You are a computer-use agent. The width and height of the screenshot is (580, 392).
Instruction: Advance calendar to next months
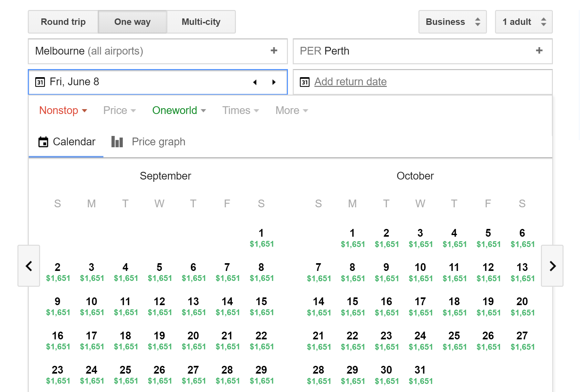552,266
